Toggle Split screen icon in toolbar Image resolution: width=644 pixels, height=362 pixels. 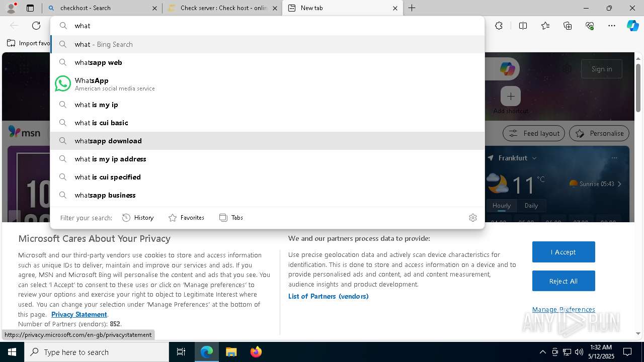coord(523,26)
